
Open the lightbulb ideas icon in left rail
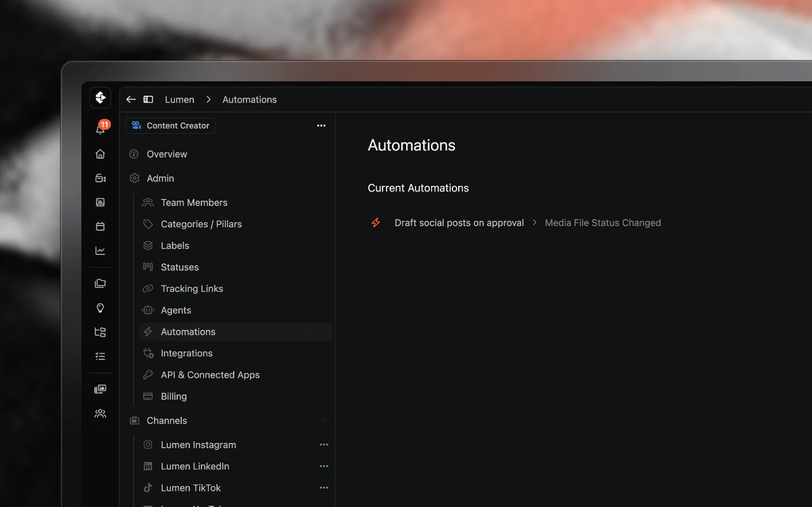coord(100,308)
